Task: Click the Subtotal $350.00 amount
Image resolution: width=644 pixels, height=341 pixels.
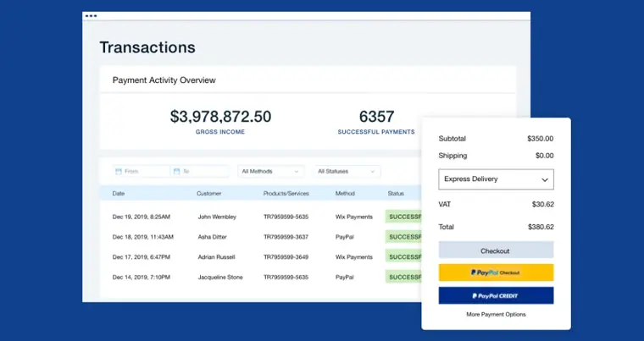Action: [540, 139]
